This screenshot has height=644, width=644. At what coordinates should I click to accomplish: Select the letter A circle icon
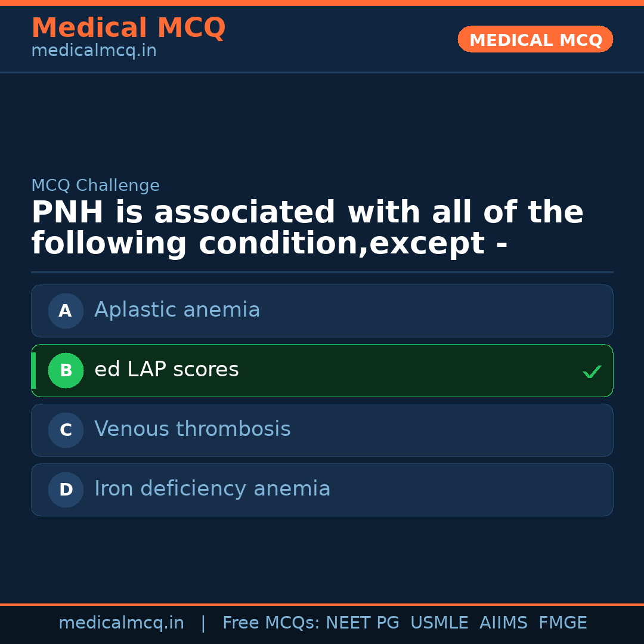66,311
